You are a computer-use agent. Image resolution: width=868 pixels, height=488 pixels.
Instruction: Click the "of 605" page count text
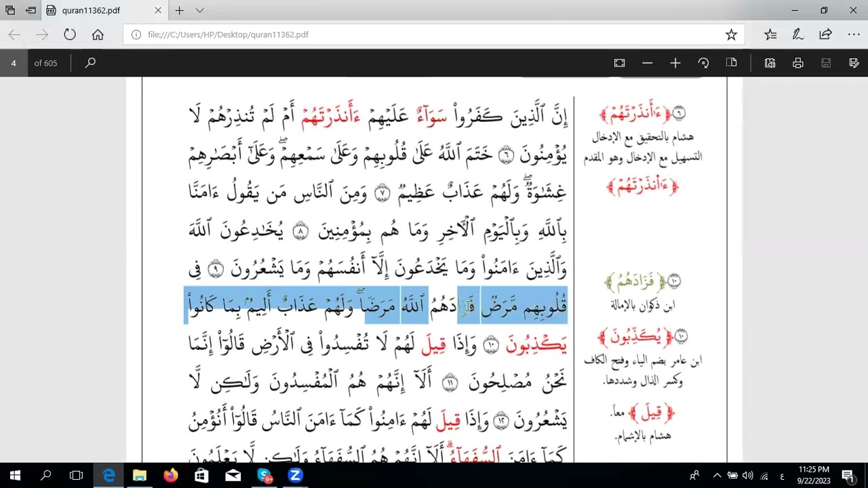tap(45, 63)
